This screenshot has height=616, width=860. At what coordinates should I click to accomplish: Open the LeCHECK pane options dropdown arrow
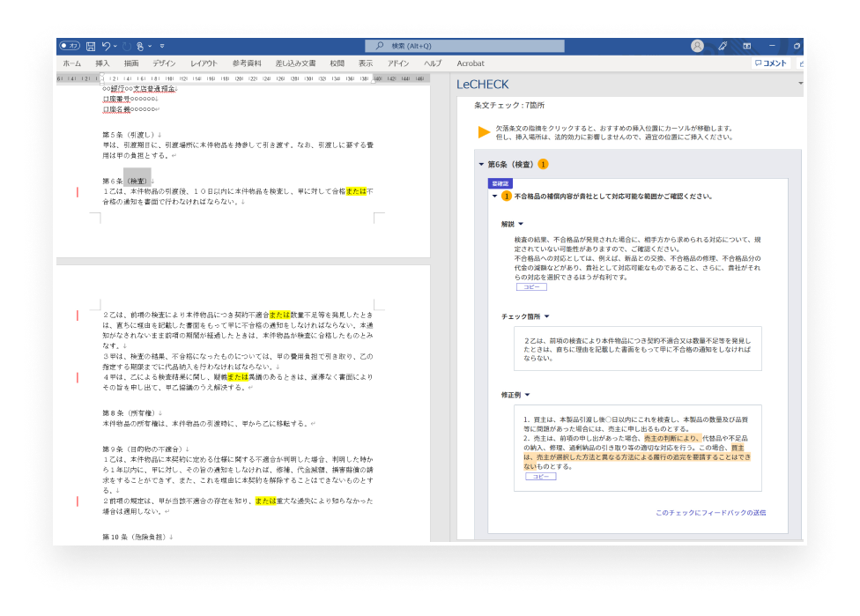[800, 84]
